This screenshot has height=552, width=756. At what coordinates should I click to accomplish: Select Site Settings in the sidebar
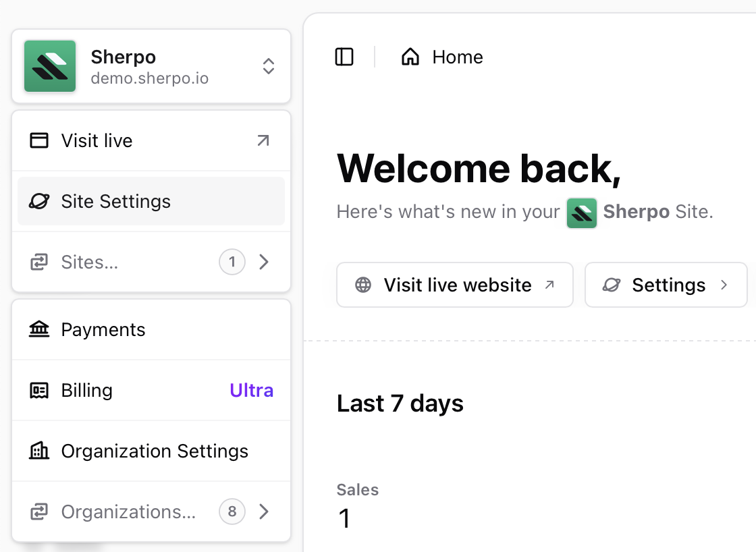click(x=115, y=201)
